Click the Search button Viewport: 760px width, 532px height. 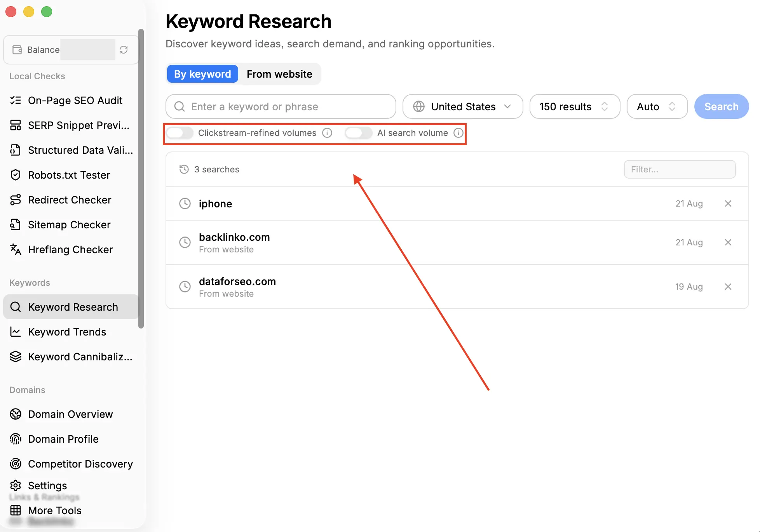click(x=722, y=106)
